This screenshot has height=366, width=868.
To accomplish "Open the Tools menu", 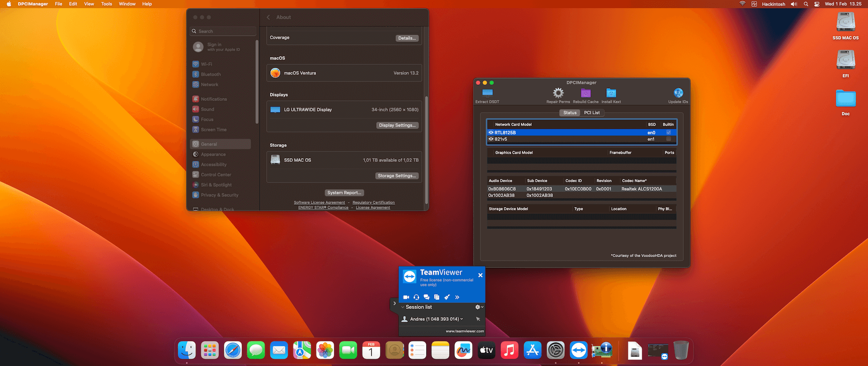I will click(x=107, y=4).
